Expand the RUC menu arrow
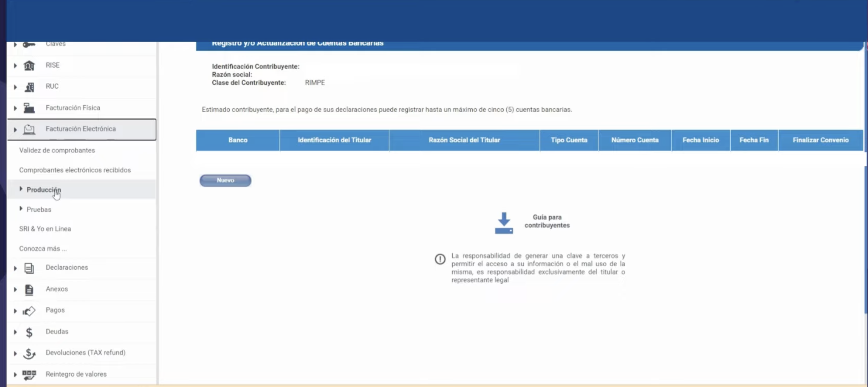Image resolution: width=868 pixels, height=387 pixels. pyautogui.click(x=15, y=87)
